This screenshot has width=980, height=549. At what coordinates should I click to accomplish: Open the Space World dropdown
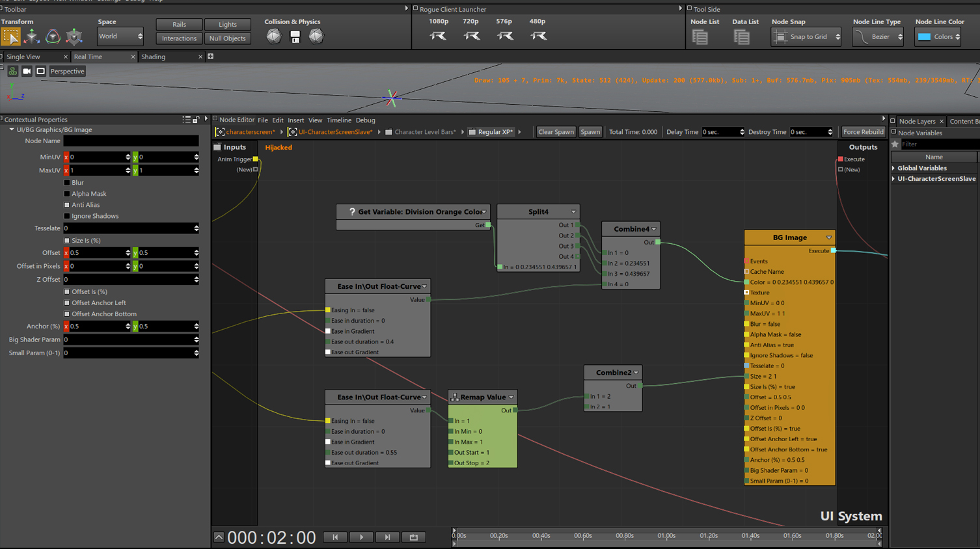[120, 36]
